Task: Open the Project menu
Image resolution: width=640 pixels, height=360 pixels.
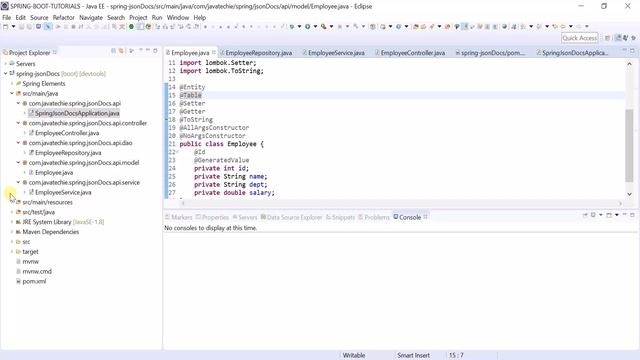Action: click(138, 18)
